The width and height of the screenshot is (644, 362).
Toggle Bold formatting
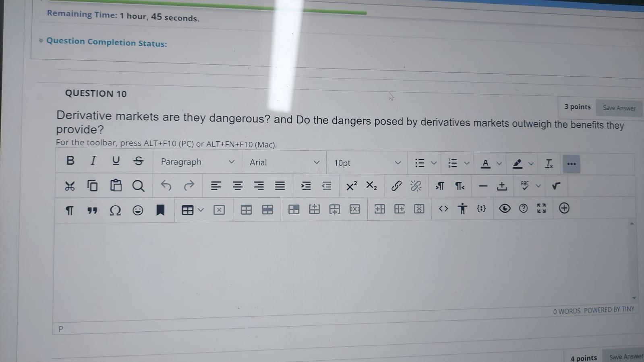pos(70,160)
